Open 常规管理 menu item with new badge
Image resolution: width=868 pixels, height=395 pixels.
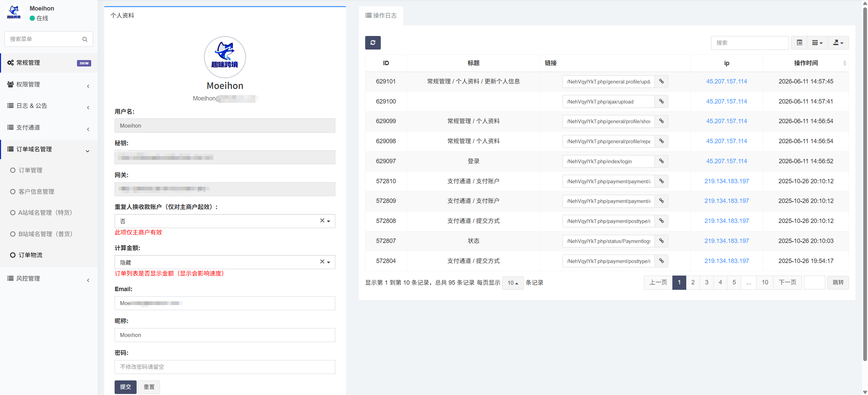click(x=49, y=63)
